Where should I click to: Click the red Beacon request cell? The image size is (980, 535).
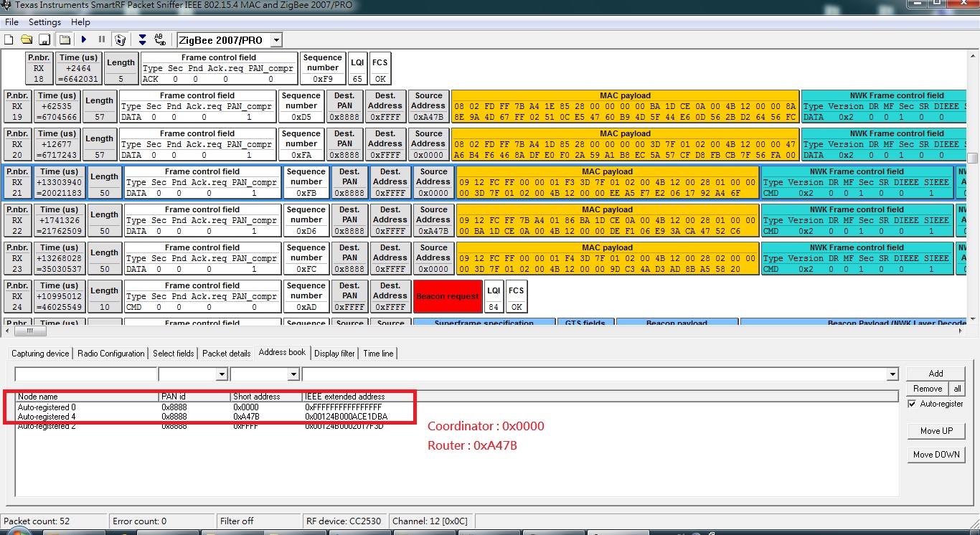[x=448, y=297]
